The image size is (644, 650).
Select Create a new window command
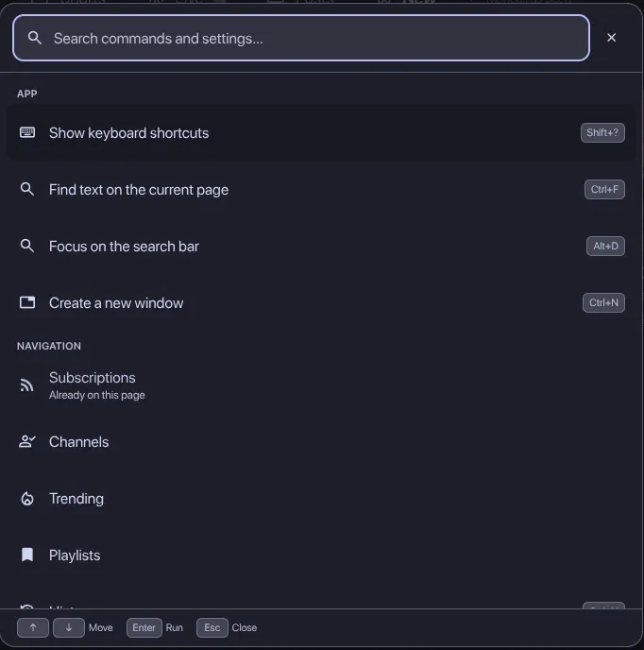tap(321, 303)
